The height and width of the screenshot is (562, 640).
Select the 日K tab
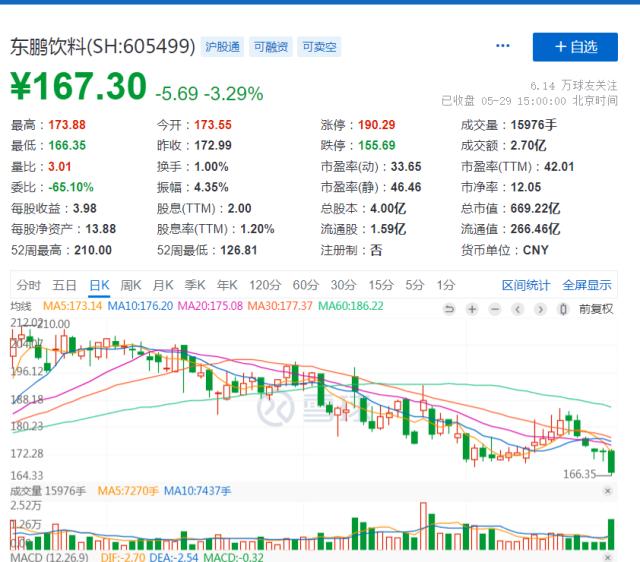99,285
